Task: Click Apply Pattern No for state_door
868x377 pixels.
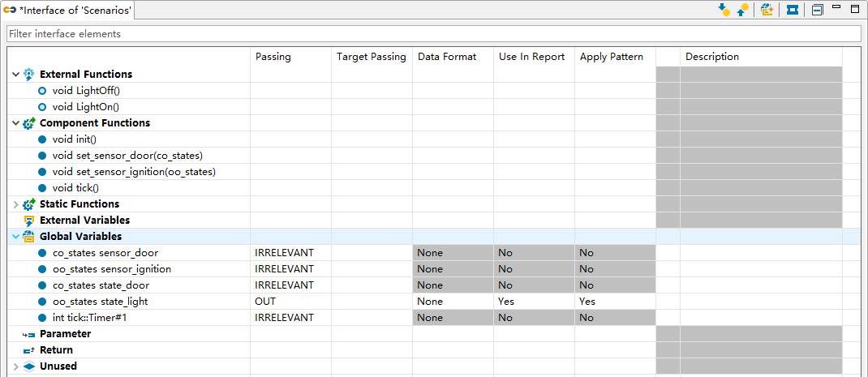Action: click(615, 285)
